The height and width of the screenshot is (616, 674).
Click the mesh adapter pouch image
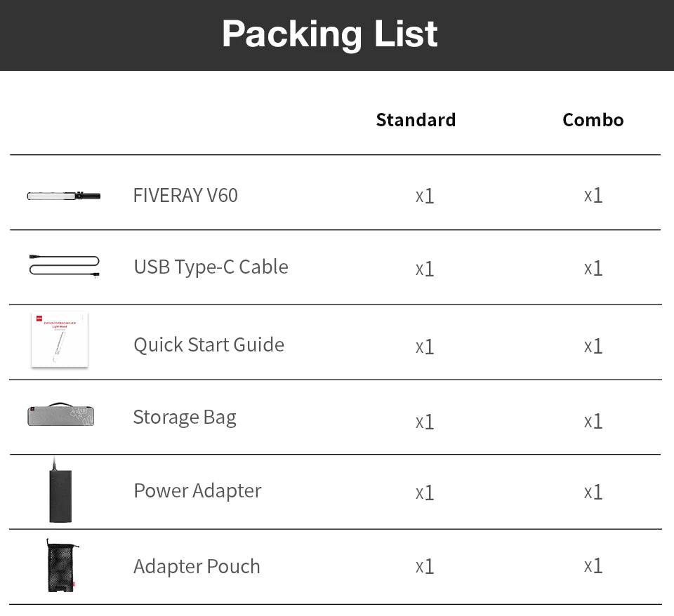click(60, 565)
